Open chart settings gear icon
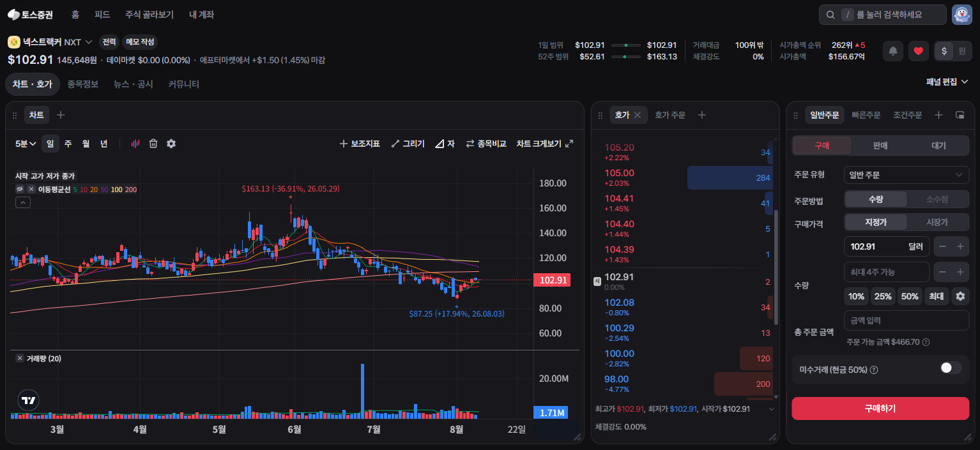This screenshot has width=980, height=450. coord(171,144)
